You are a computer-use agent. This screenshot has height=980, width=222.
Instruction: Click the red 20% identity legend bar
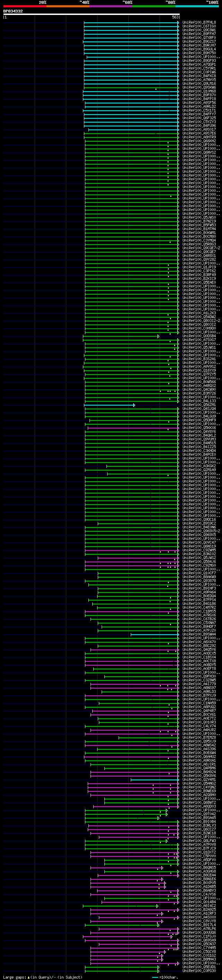tap(25, 6)
